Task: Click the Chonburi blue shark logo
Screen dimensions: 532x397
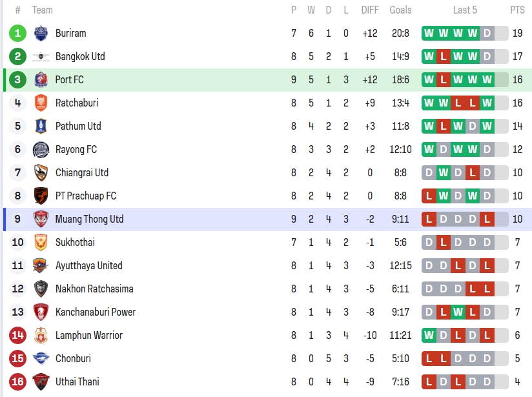Action: pyautogui.click(x=41, y=358)
